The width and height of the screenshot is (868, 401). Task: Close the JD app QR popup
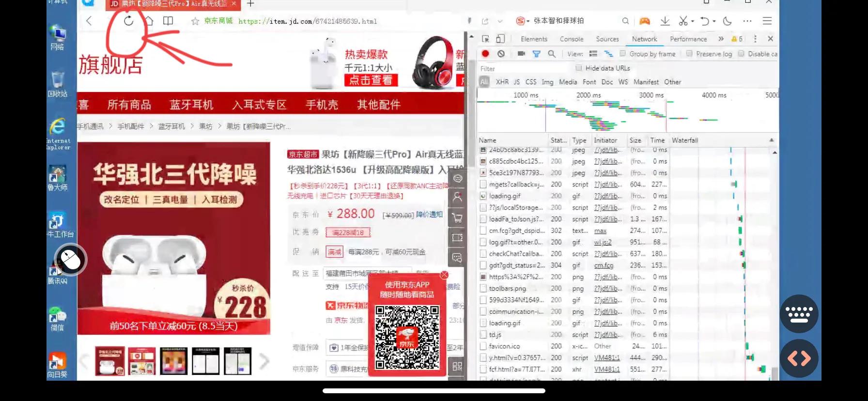444,275
